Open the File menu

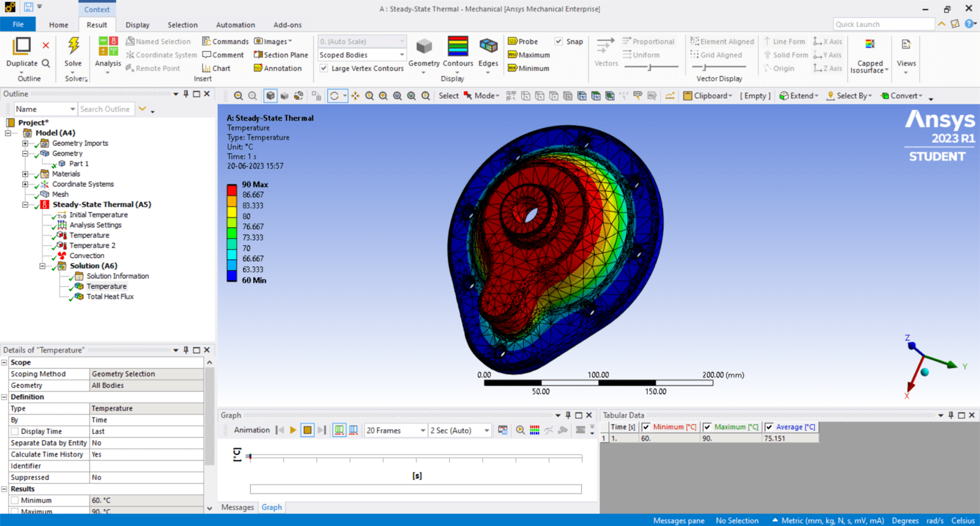(18, 25)
